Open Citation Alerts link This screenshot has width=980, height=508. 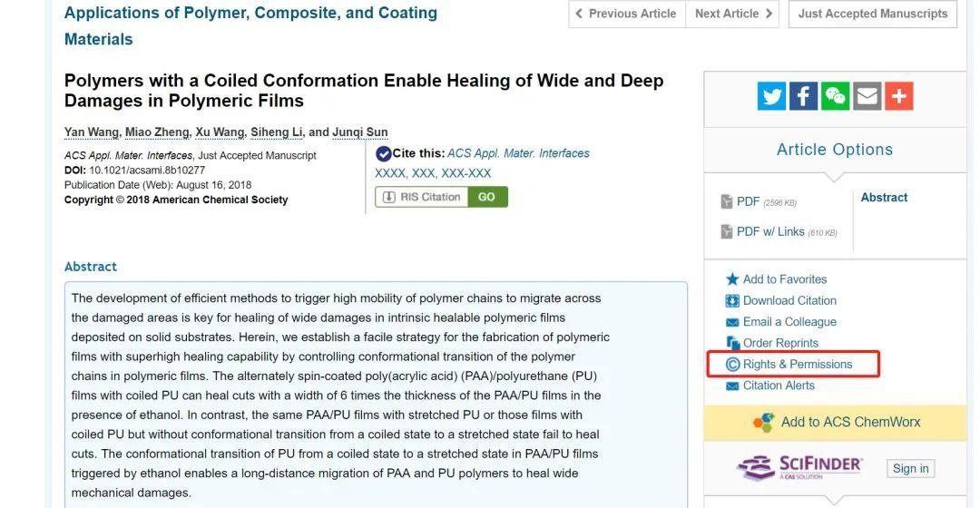[779, 386]
